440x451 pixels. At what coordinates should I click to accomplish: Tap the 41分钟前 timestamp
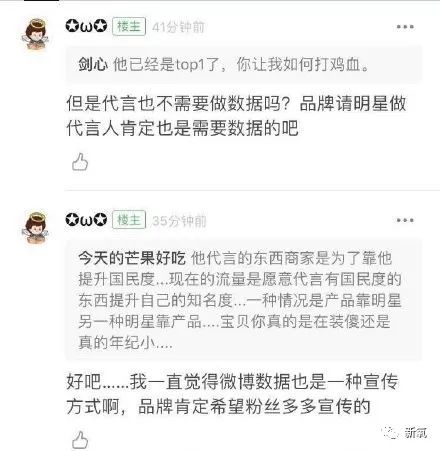coord(178,27)
